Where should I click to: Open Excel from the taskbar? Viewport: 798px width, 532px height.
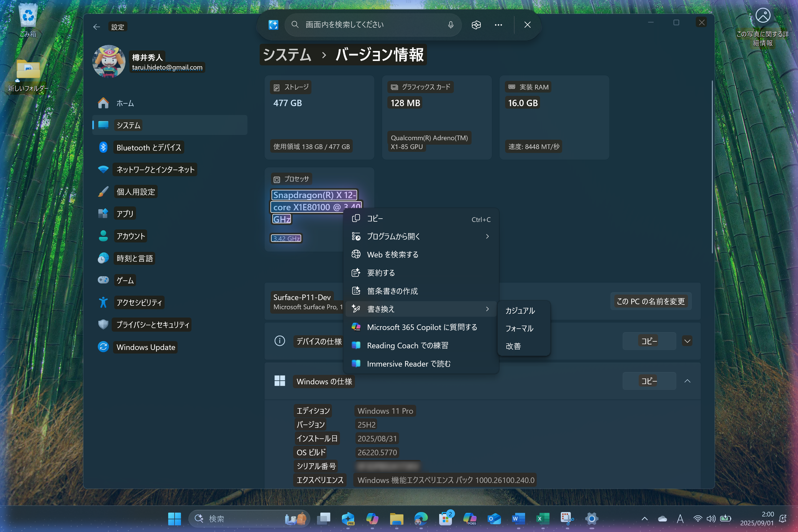(543, 518)
